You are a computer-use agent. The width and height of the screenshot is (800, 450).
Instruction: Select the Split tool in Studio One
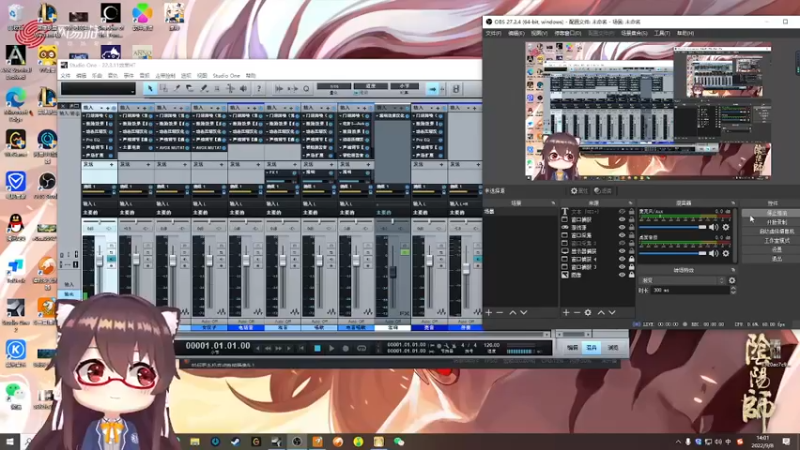pyautogui.click(x=177, y=89)
